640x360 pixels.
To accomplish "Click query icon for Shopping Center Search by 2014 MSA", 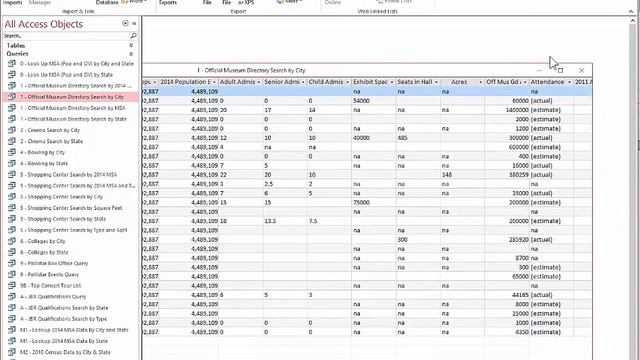I will pyautogui.click(x=12, y=174).
